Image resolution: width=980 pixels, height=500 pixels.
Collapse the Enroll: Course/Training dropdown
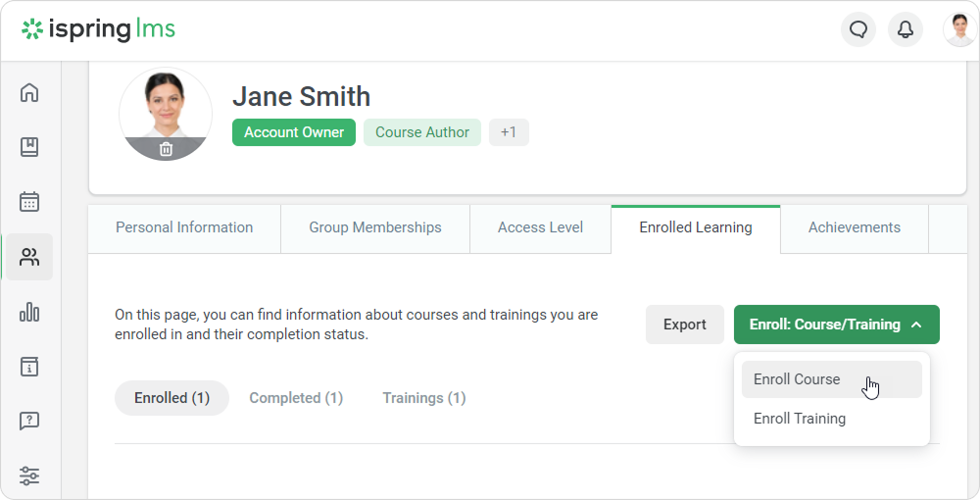836,325
